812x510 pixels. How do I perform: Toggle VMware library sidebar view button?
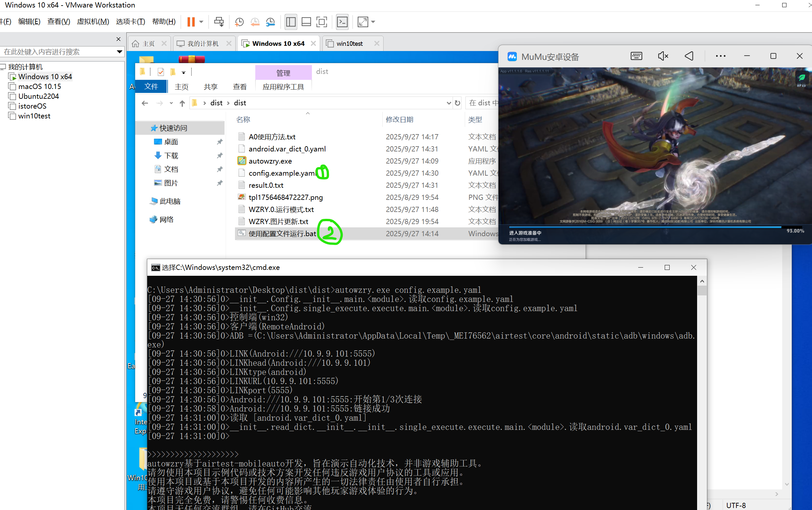(x=291, y=22)
